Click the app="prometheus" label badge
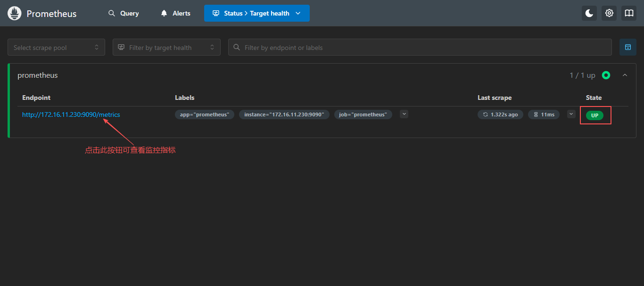 [205, 114]
